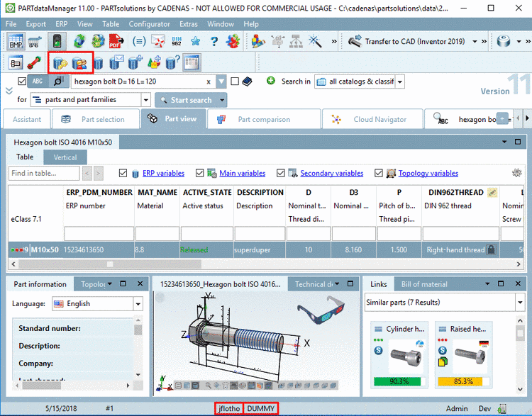Screen dimensions: 532x416
Task: Click the magic wand icon
Action: tap(315, 41)
